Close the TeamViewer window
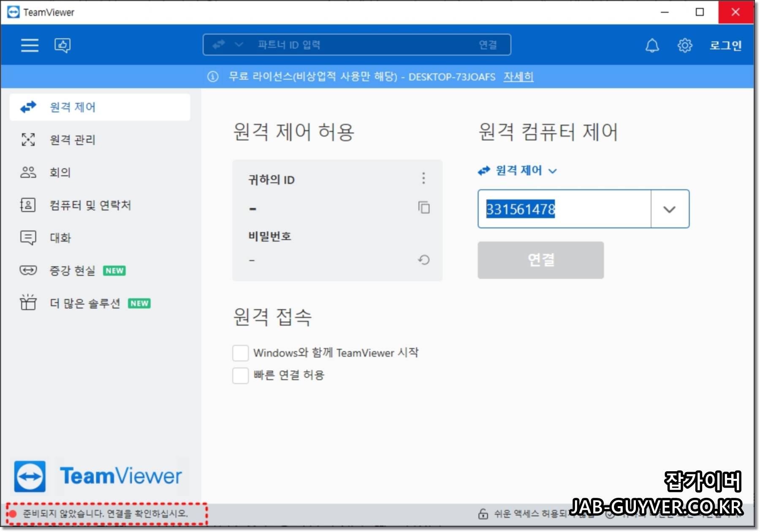760x532 pixels. pos(736,12)
